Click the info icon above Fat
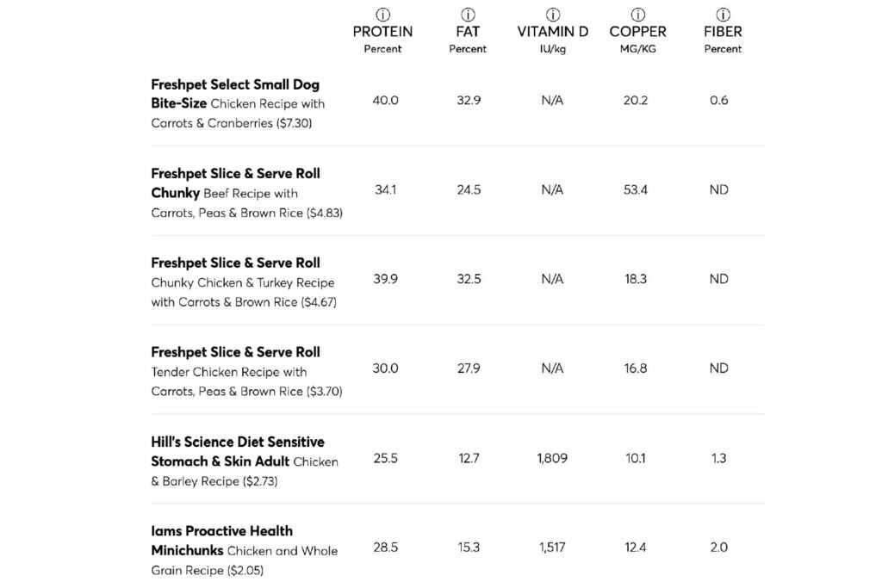 [468, 15]
